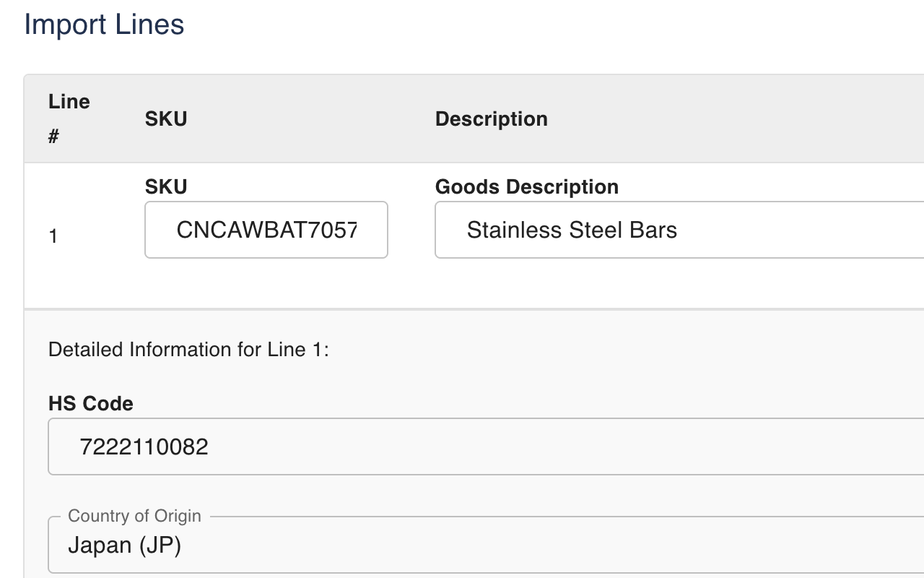Image resolution: width=924 pixels, height=578 pixels.
Task: Select the SKU column header
Action: point(166,118)
